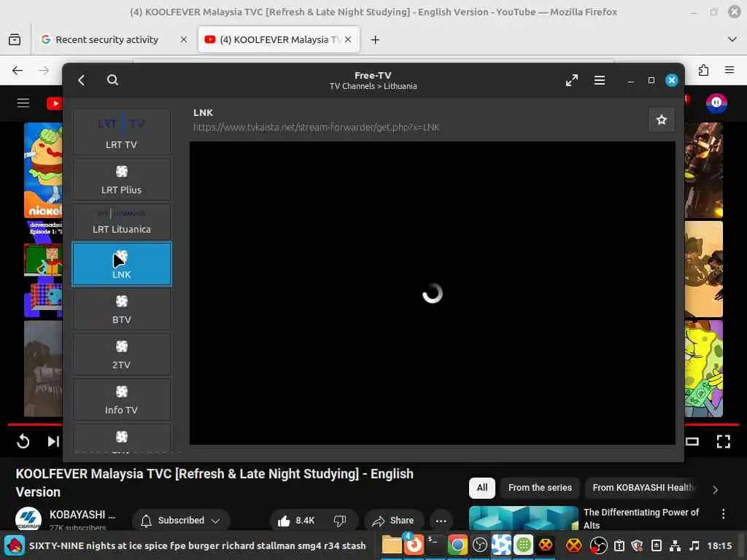Open clock showing 18:15
Screen dimensions: 747x560
[x=719, y=545]
